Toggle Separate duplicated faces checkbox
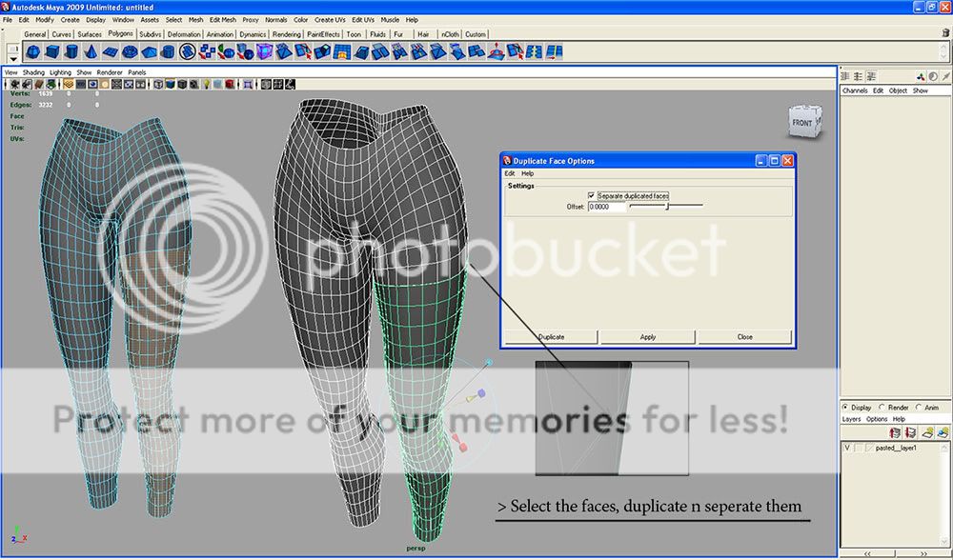The height and width of the screenshot is (560, 953). (x=592, y=195)
